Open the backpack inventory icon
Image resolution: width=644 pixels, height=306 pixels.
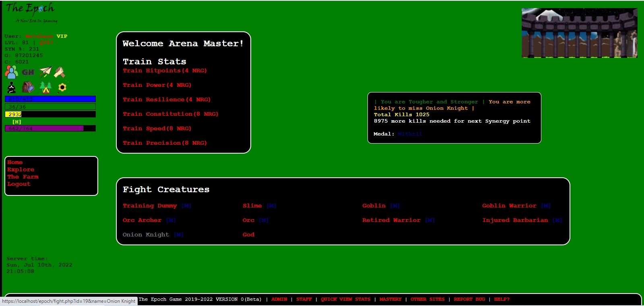(28, 87)
